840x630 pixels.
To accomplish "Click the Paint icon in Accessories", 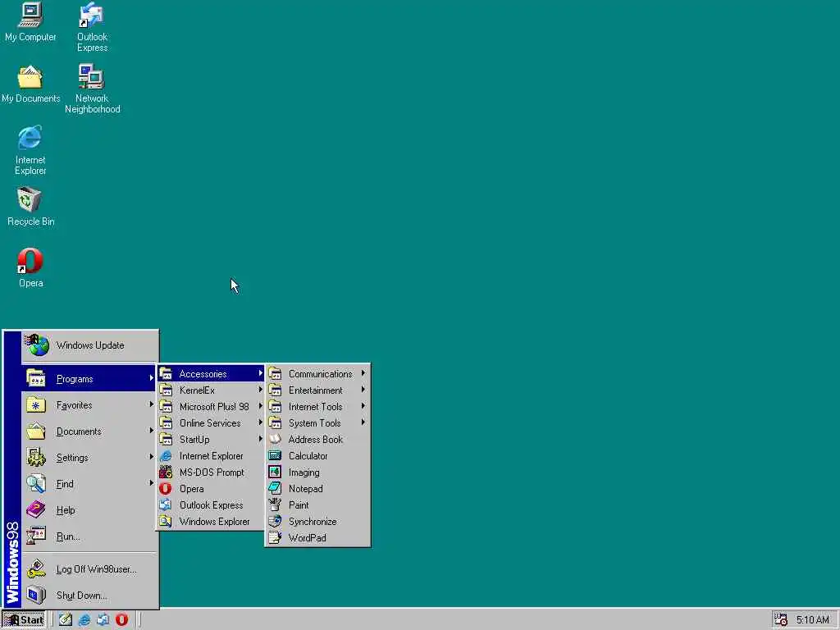I will tap(275, 504).
